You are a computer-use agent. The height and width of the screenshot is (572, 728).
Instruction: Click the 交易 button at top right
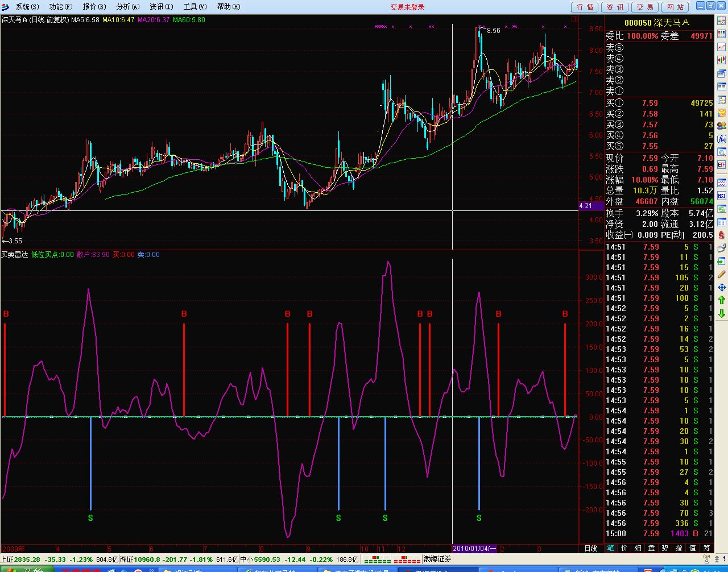[644, 7]
